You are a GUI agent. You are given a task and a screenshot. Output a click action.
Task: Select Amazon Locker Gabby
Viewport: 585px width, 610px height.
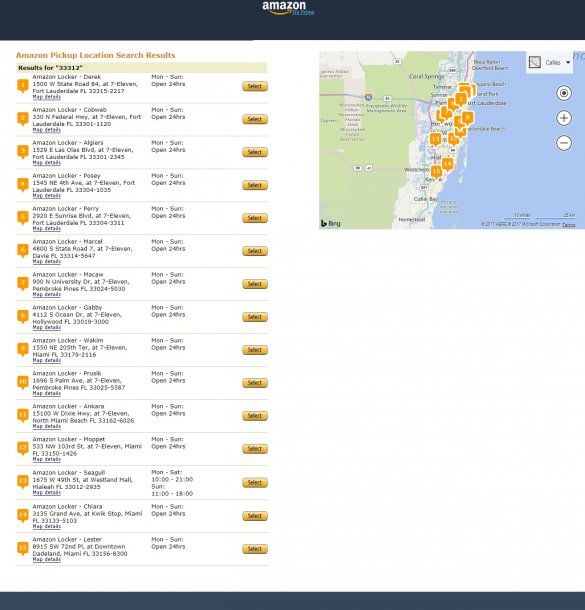(x=255, y=317)
